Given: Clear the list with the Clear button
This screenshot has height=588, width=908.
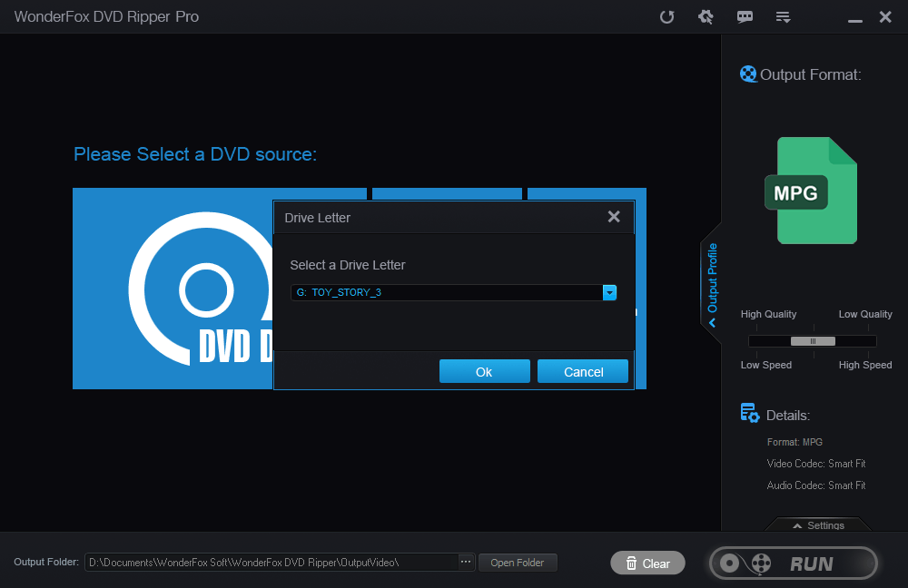Looking at the screenshot, I should click(x=647, y=563).
